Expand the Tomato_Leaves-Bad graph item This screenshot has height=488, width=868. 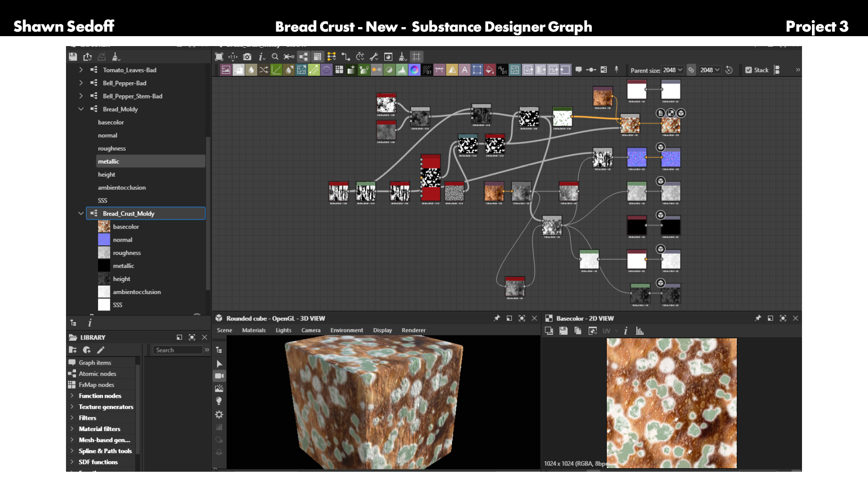pyautogui.click(x=81, y=70)
